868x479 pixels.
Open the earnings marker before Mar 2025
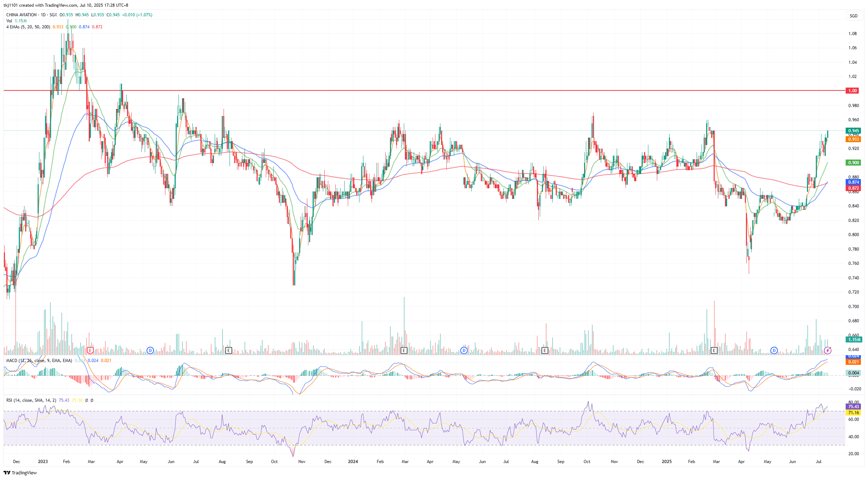point(714,351)
